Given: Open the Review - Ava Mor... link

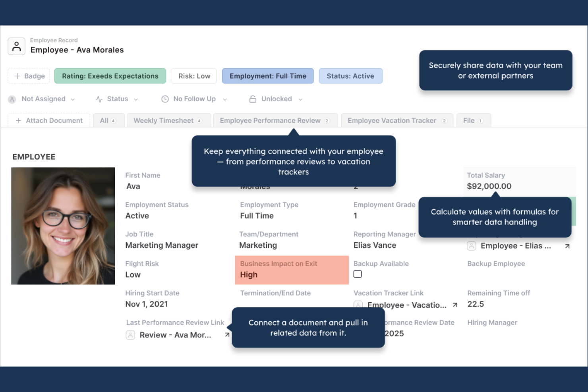Looking at the screenshot, I should point(175,335).
